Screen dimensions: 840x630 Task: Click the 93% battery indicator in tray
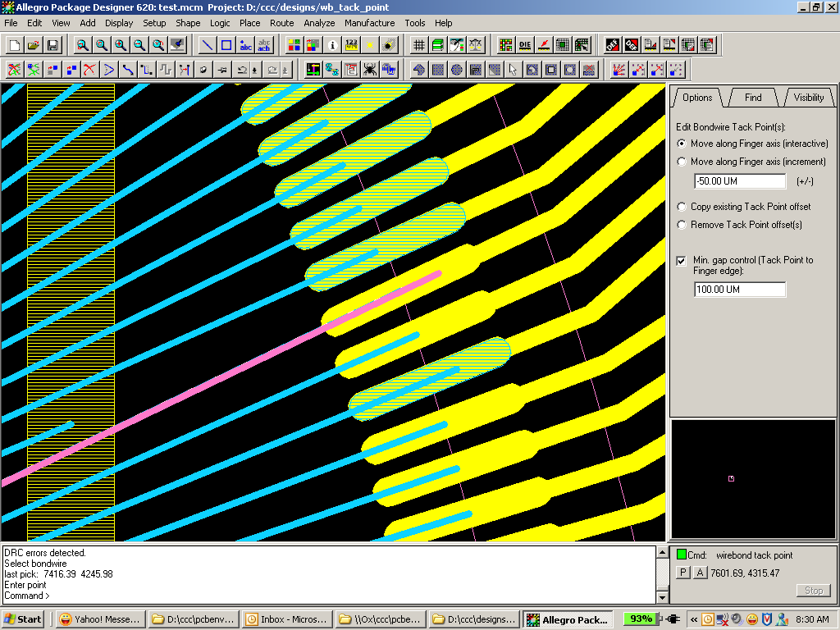[x=641, y=619]
